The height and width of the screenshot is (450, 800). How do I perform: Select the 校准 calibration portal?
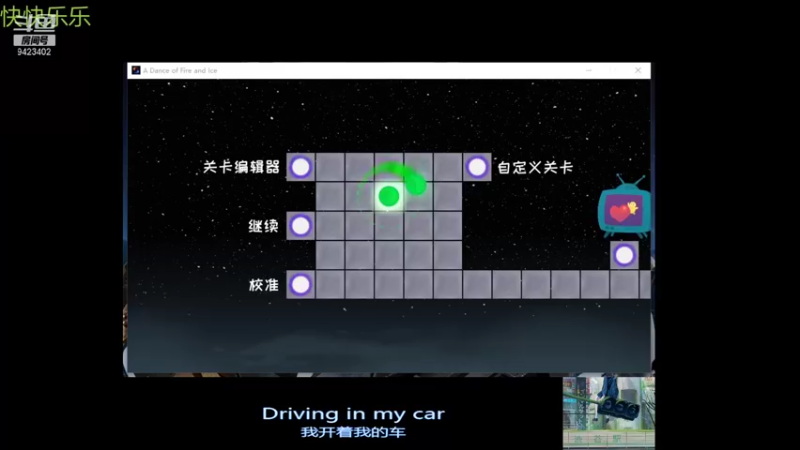coord(301,285)
